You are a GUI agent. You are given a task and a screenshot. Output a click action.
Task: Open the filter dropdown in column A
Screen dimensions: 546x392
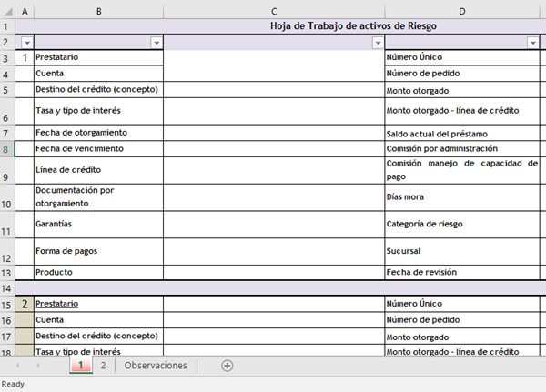coord(25,43)
